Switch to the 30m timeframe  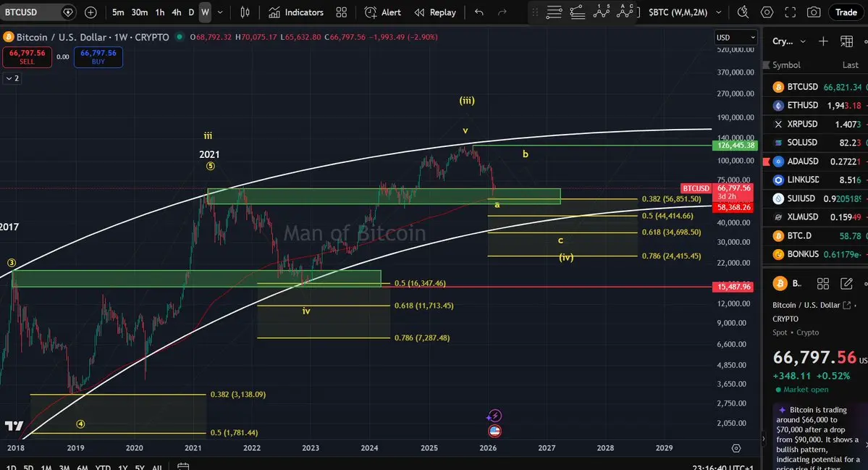point(140,12)
